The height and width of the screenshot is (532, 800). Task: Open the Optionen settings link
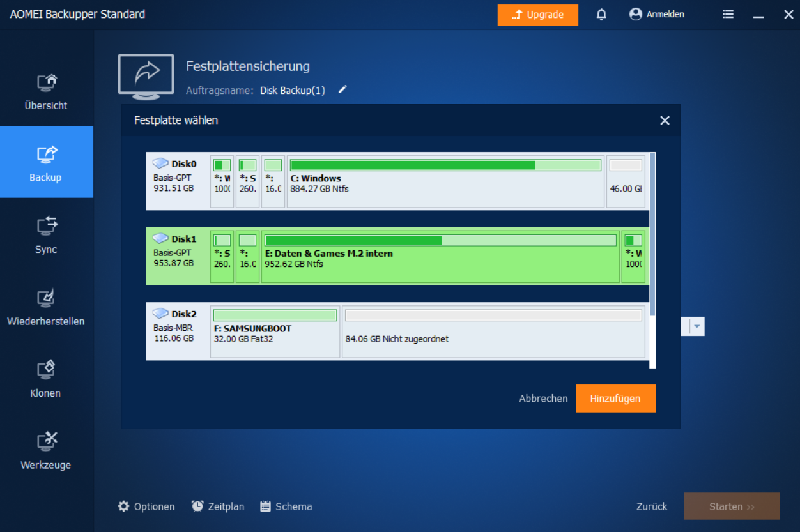(x=154, y=506)
